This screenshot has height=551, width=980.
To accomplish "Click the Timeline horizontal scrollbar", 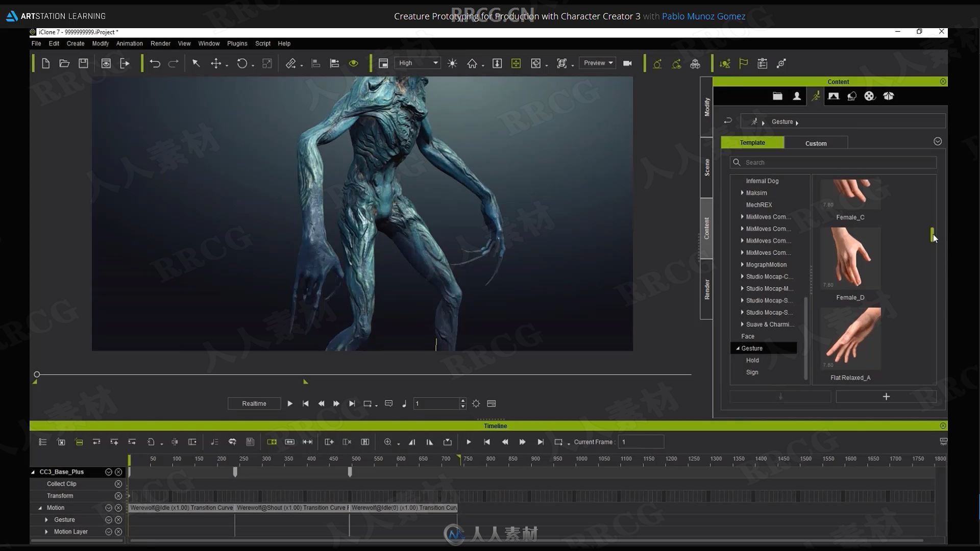I will [526, 540].
